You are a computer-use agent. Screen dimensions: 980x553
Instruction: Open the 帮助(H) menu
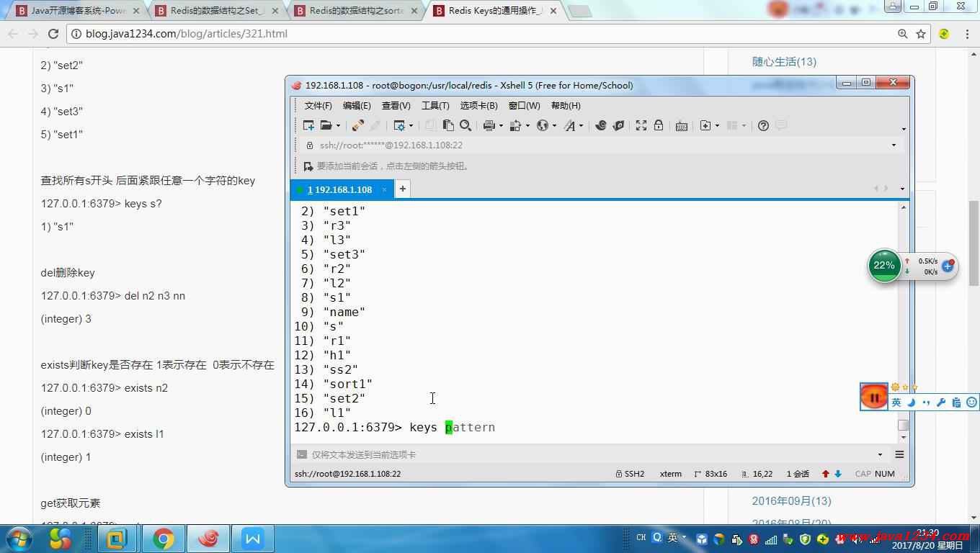[x=566, y=106]
